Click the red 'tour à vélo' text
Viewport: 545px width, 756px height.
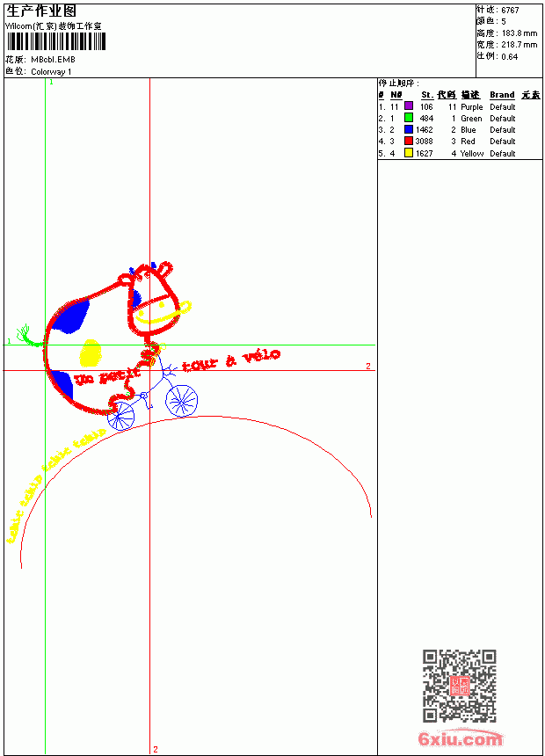231,360
